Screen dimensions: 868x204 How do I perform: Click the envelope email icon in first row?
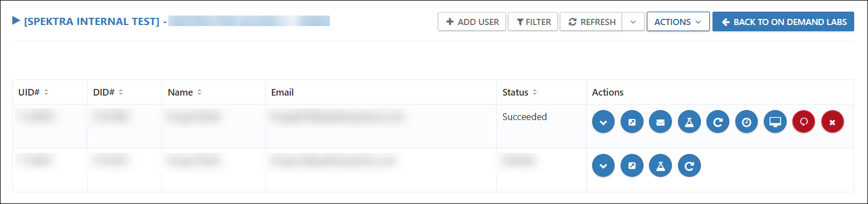(x=660, y=122)
